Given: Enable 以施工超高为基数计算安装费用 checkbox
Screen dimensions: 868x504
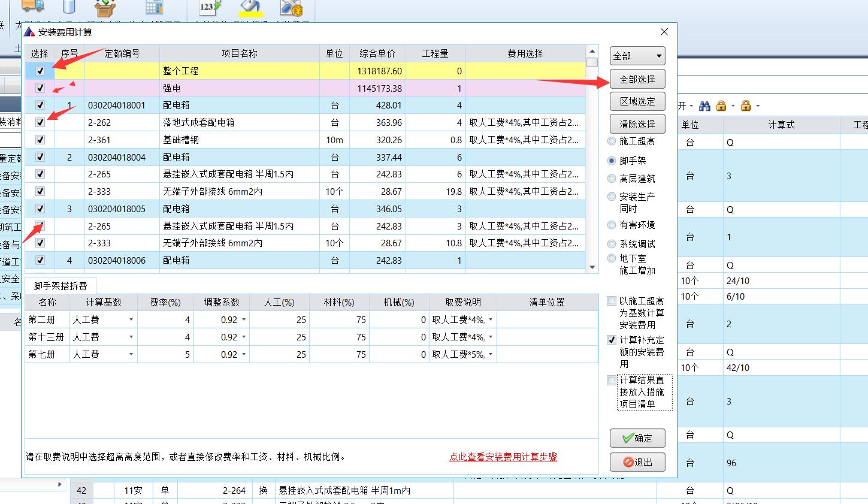Looking at the screenshot, I should 612,301.
